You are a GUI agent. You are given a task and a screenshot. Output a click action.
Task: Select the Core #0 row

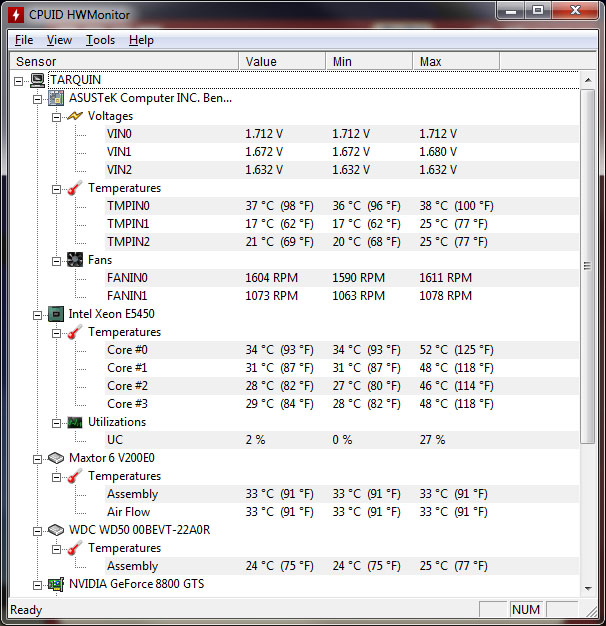coord(342,350)
